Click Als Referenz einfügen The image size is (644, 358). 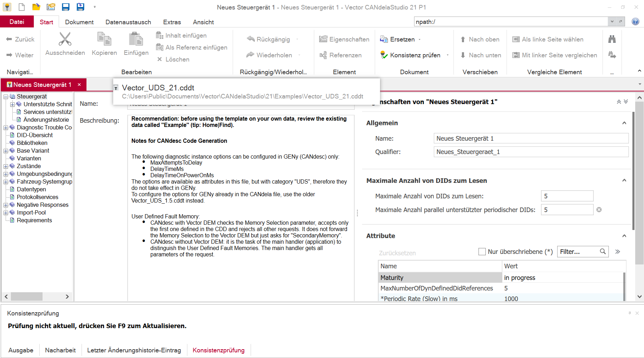tap(192, 47)
